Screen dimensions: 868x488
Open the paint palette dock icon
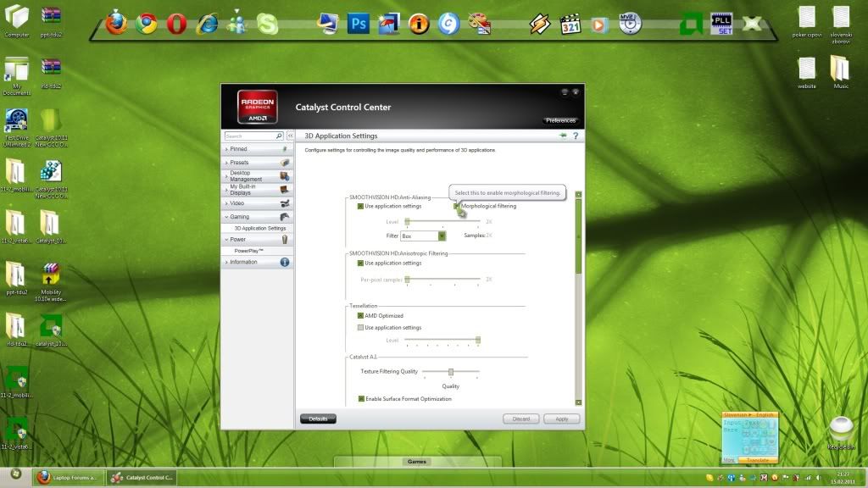(x=480, y=24)
